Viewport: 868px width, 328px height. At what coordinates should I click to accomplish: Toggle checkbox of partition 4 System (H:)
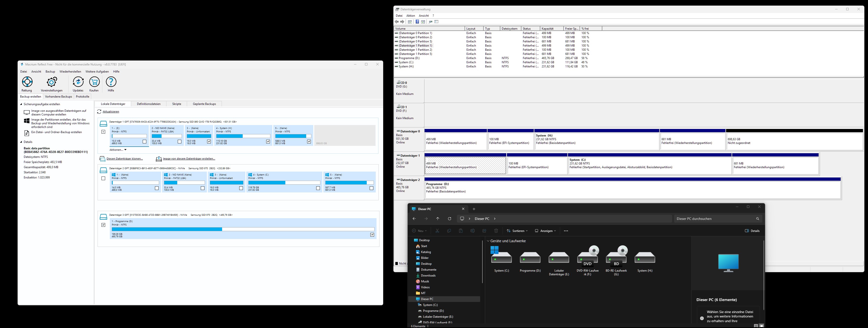coord(268,142)
